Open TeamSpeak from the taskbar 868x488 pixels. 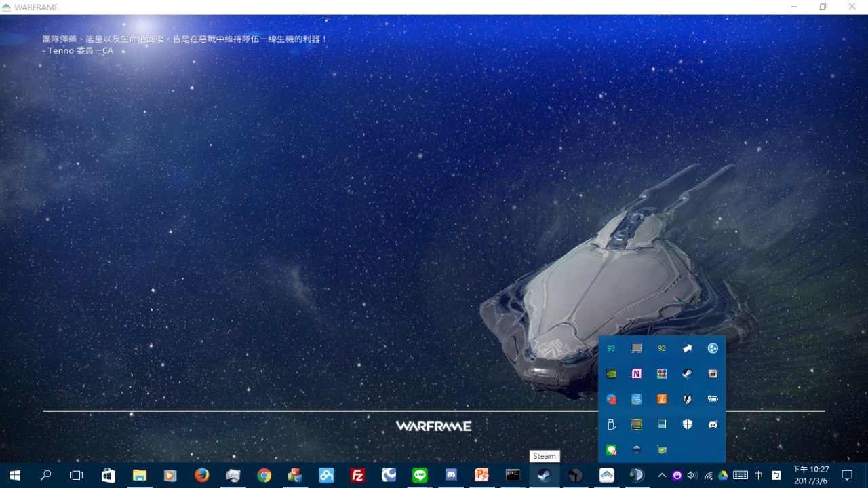coord(637,476)
